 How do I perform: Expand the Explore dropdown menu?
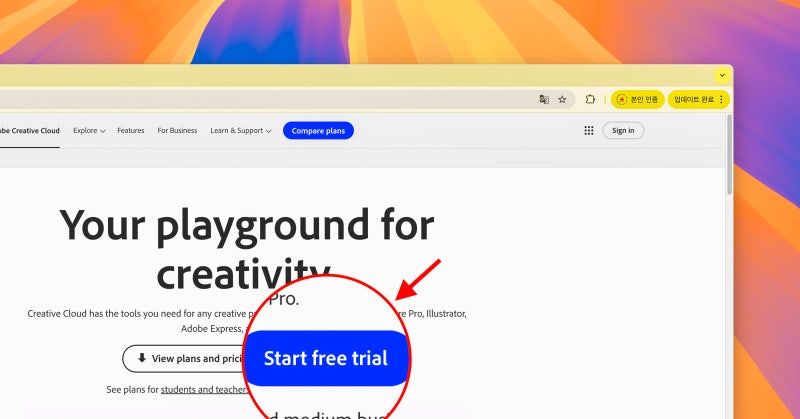tap(89, 131)
